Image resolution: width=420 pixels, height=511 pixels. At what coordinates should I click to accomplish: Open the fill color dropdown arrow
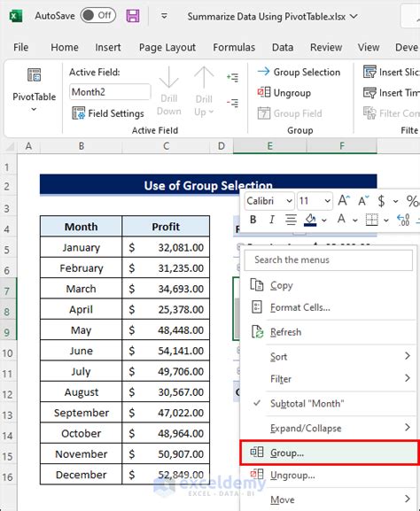coord(323,221)
